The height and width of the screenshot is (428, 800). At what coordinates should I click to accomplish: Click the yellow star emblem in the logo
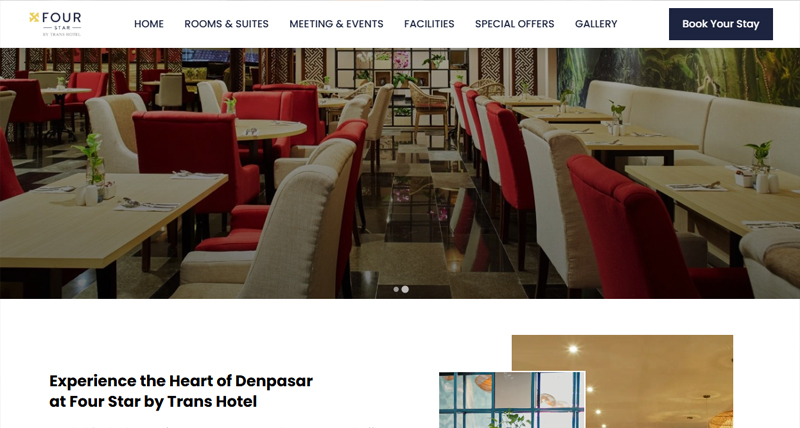(x=34, y=18)
